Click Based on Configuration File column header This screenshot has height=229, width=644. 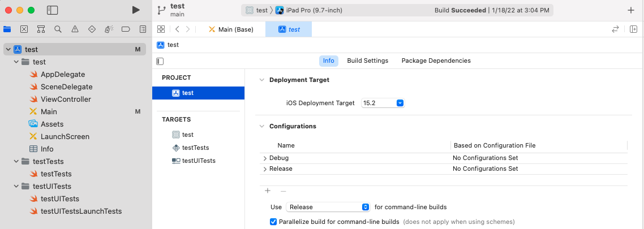point(494,145)
